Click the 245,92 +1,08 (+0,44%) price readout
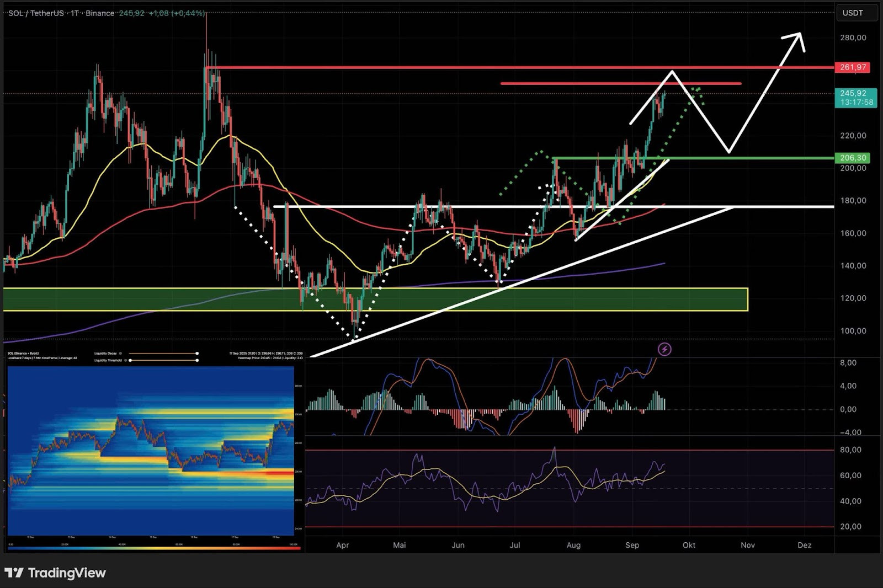The width and height of the screenshot is (883, 588). click(162, 13)
